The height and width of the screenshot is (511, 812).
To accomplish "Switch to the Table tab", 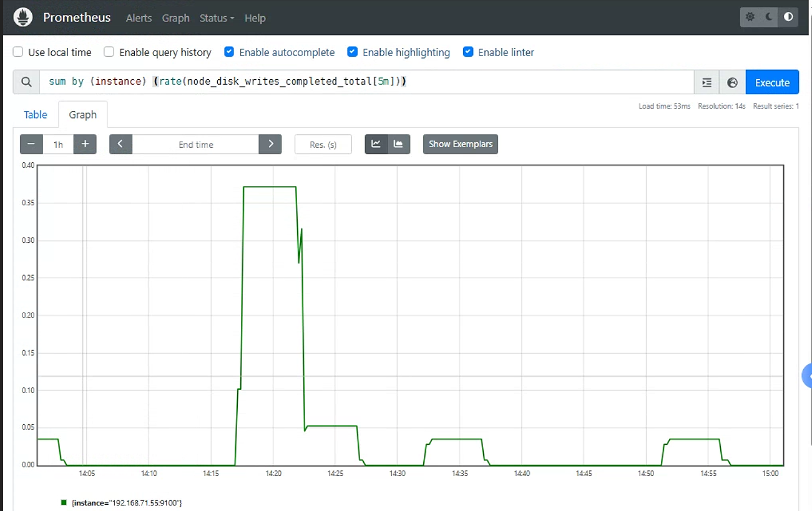I will click(x=36, y=115).
